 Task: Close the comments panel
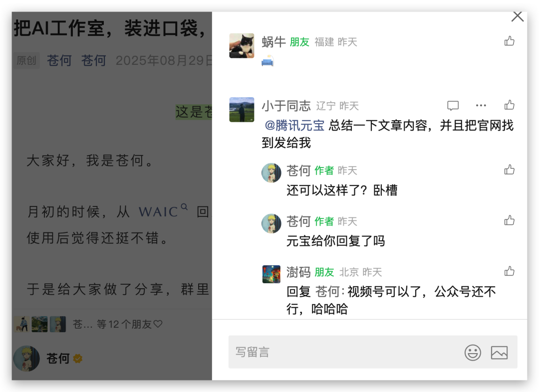pyautogui.click(x=517, y=16)
